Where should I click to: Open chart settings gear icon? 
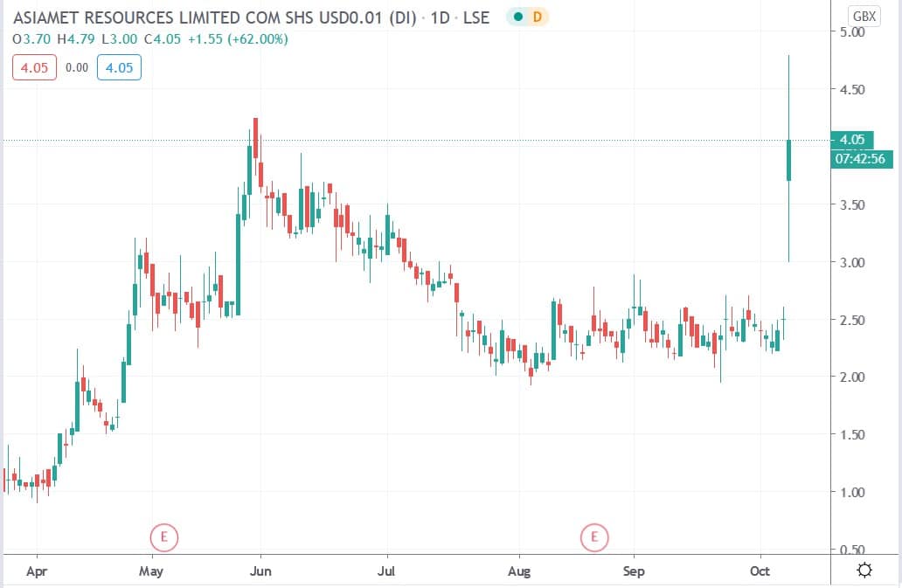point(864,571)
